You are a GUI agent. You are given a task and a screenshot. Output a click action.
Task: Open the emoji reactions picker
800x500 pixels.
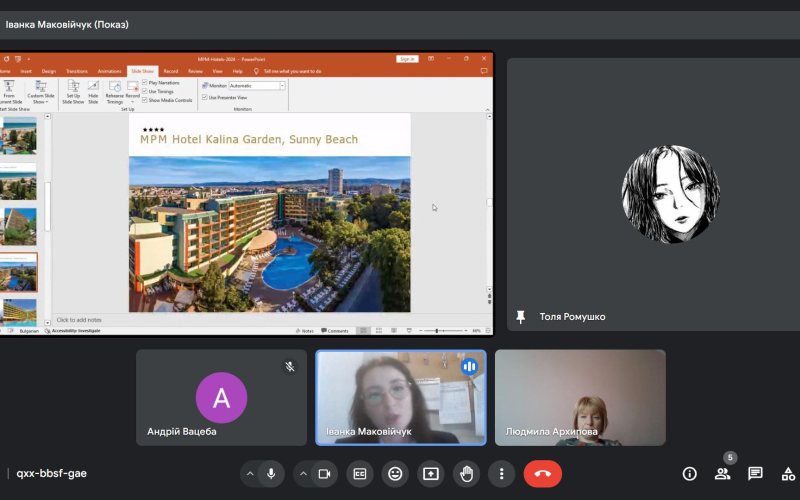click(395, 474)
